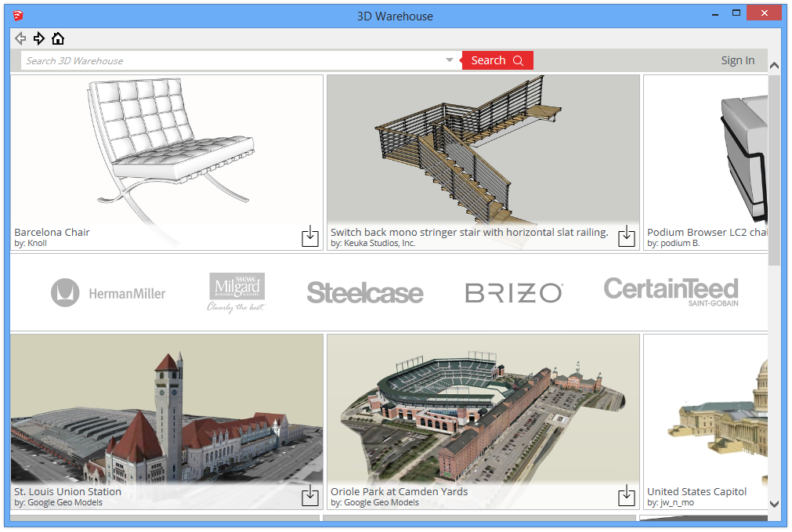Open the Switch back mono stringer stair title
The height and width of the screenshot is (532, 792).
pyautogui.click(x=469, y=233)
